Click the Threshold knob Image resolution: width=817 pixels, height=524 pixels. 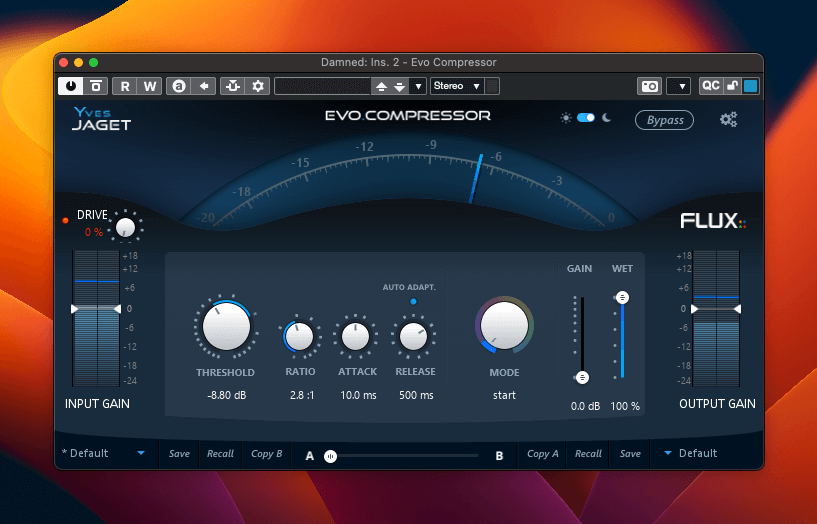coord(226,327)
